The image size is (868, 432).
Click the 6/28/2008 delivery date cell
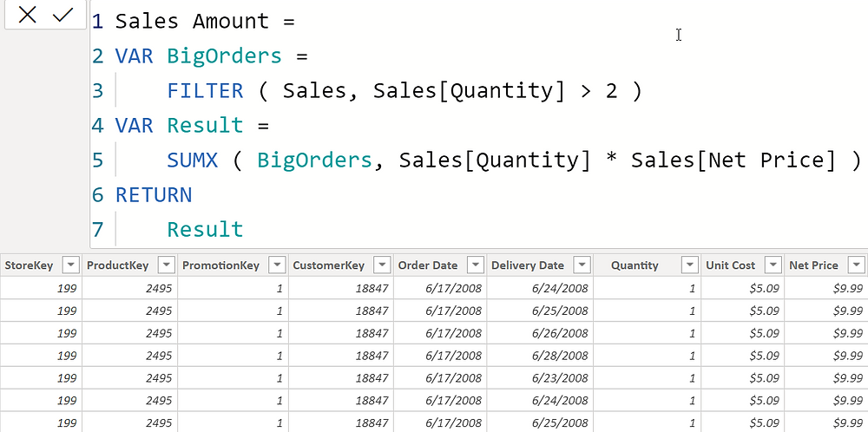click(560, 356)
